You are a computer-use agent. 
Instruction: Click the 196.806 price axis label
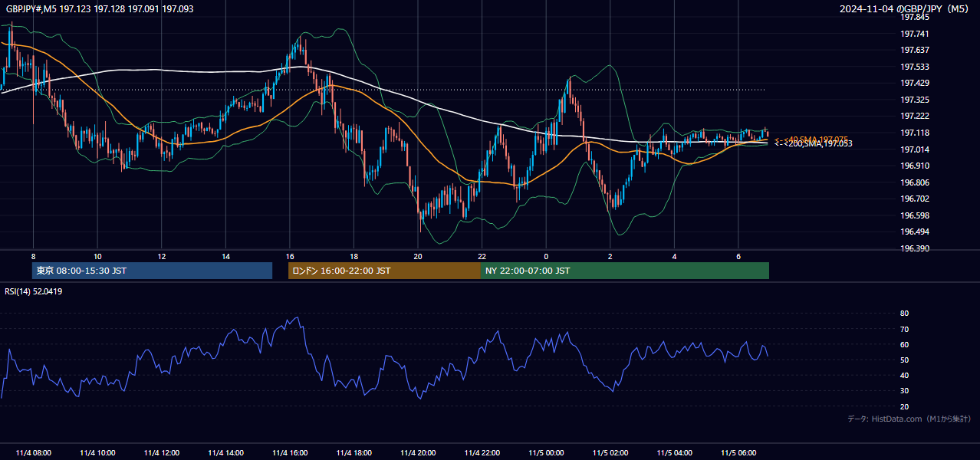point(913,182)
